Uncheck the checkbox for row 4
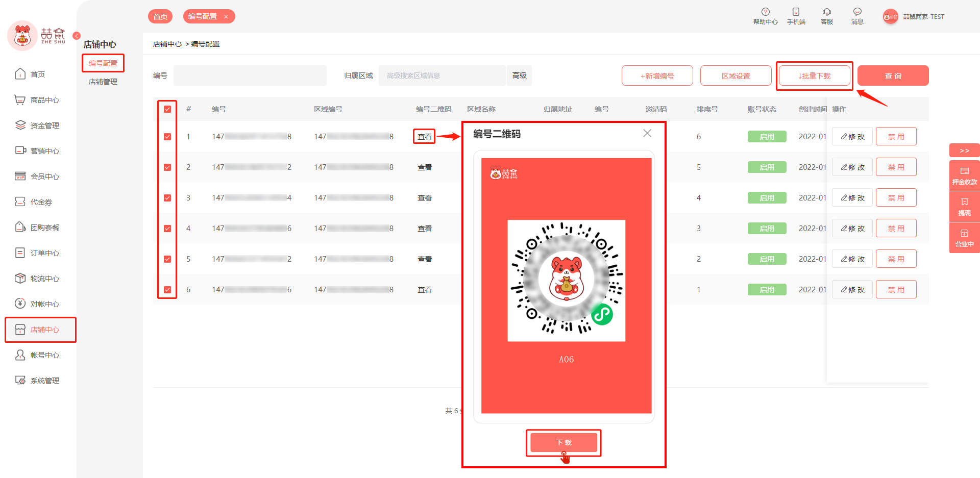This screenshot has height=478, width=980. coord(167,229)
